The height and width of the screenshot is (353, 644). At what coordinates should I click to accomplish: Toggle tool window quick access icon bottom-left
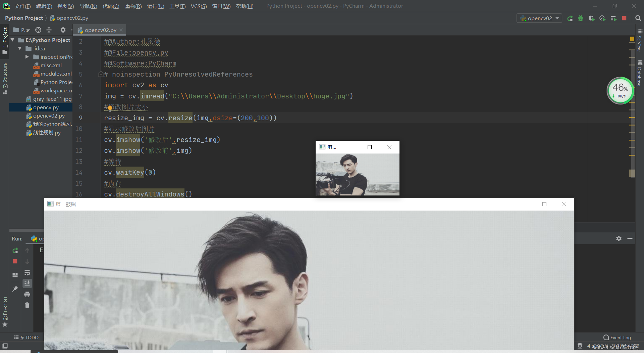tap(5, 346)
